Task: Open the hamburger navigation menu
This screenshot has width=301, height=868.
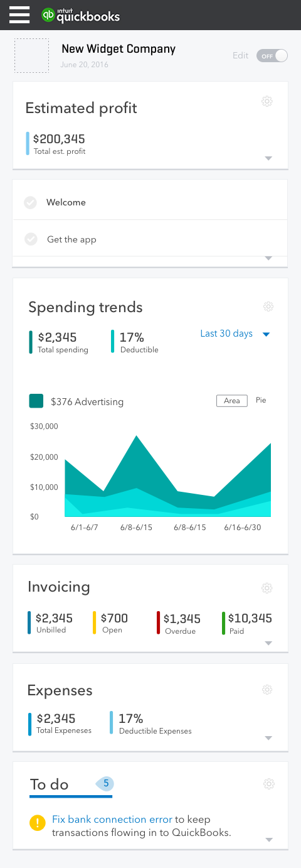Action: pyautogui.click(x=19, y=14)
